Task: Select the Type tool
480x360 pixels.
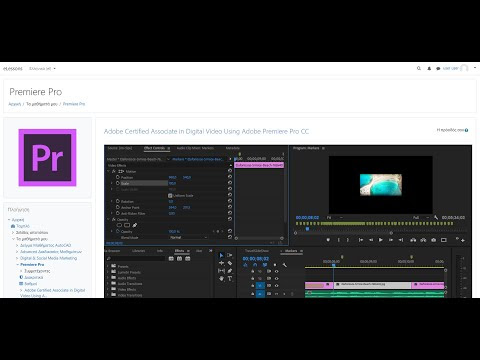Action: 230,278
